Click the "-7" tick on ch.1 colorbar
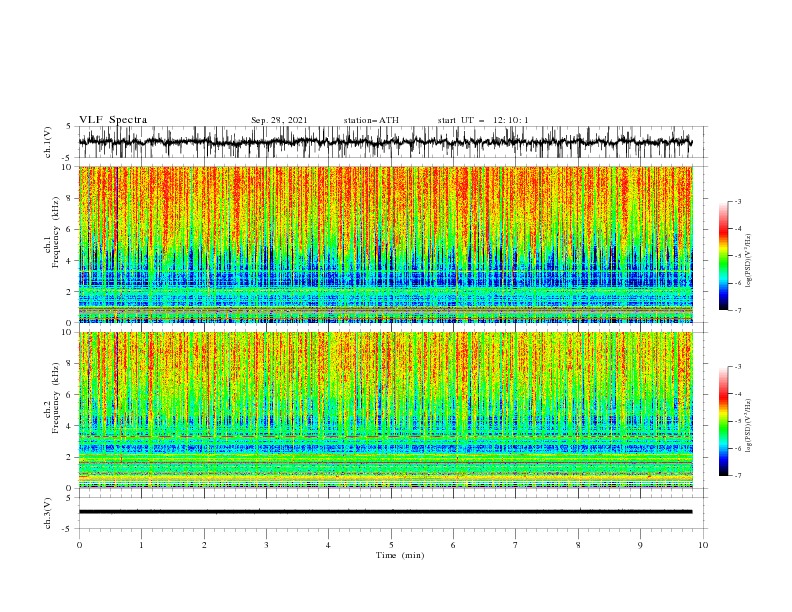 (738, 311)
